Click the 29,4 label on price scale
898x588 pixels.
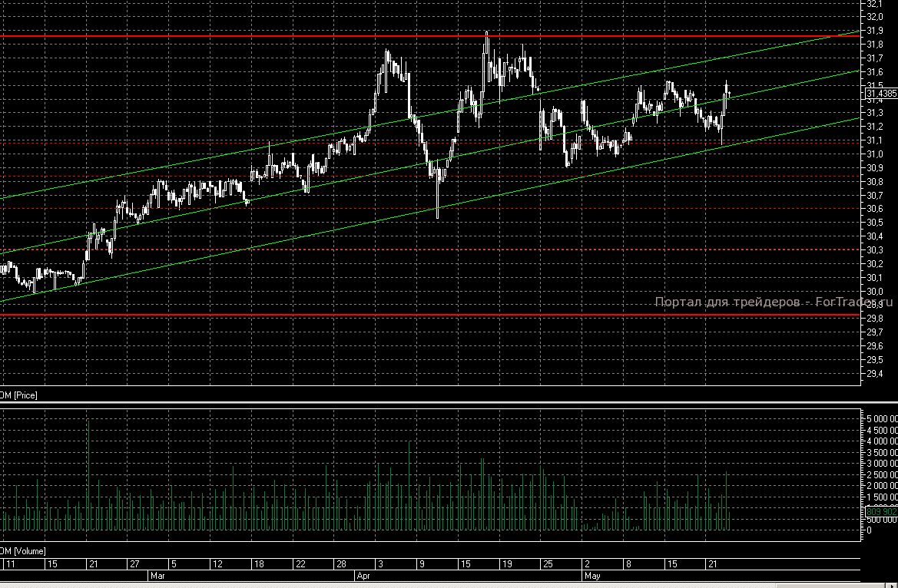tap(874, 374)
